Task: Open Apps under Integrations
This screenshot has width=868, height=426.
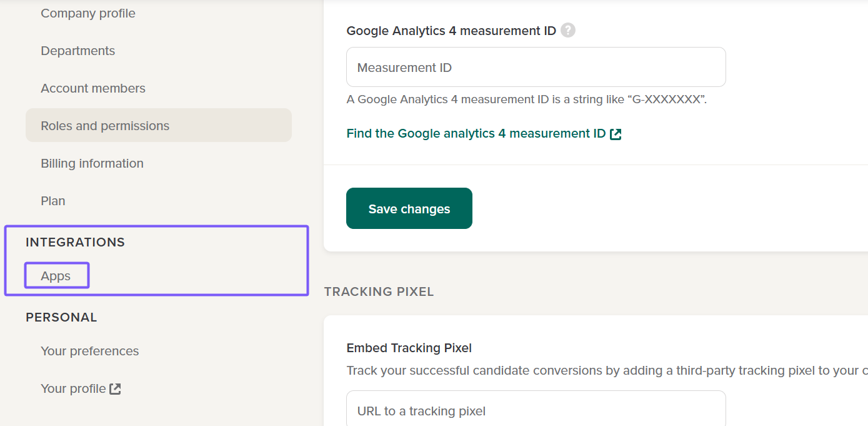Action: (x=56, y=276)
